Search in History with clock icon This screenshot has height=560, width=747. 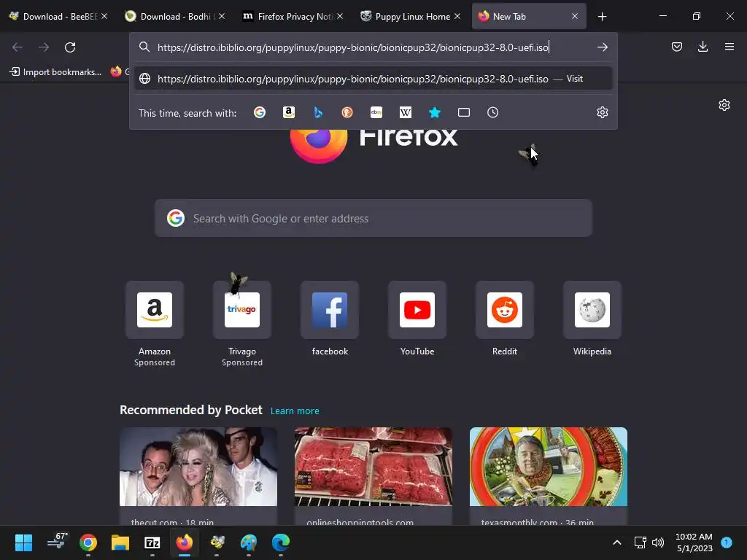coord(493,112)
